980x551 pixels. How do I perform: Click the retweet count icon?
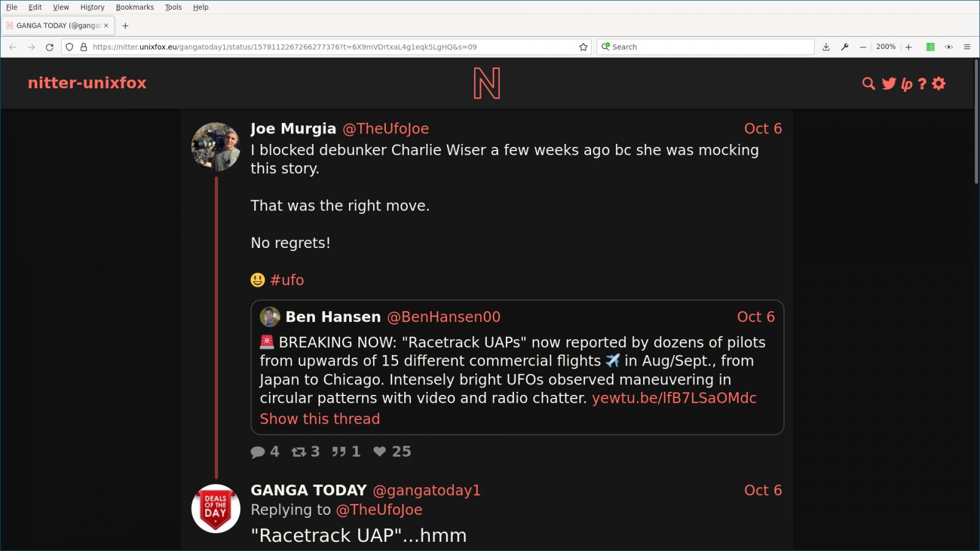pos(298,452)
